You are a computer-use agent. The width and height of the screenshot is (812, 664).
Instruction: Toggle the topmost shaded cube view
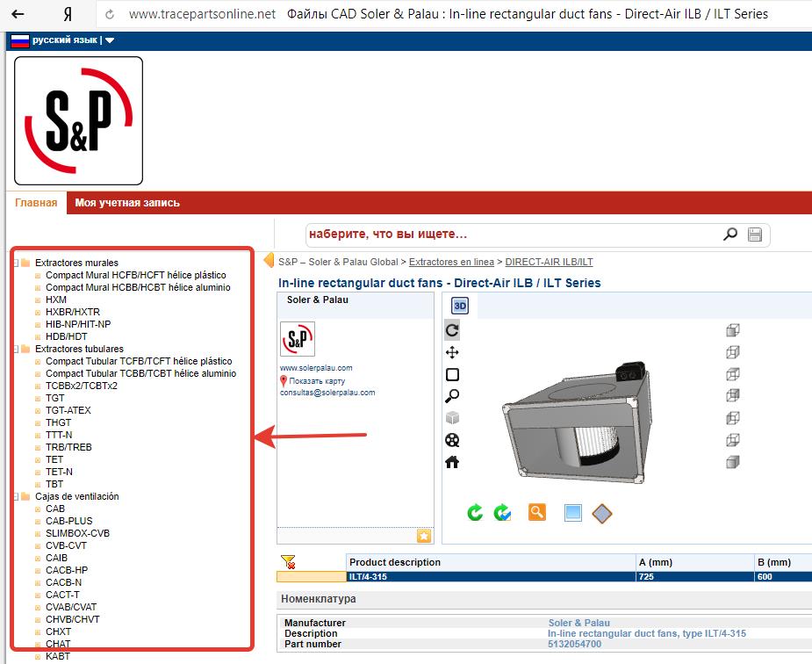click(x=733, y=330)
